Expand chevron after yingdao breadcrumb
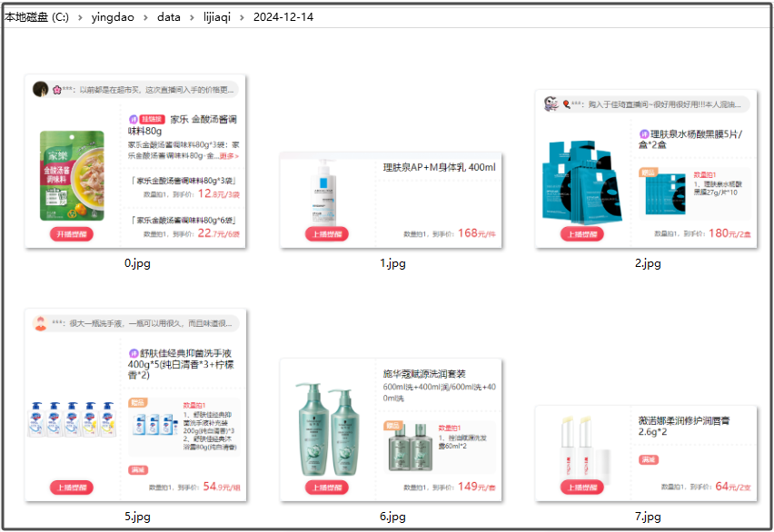Image resolution: width=774 pixels, height=532 pixels. coord(145,18)
